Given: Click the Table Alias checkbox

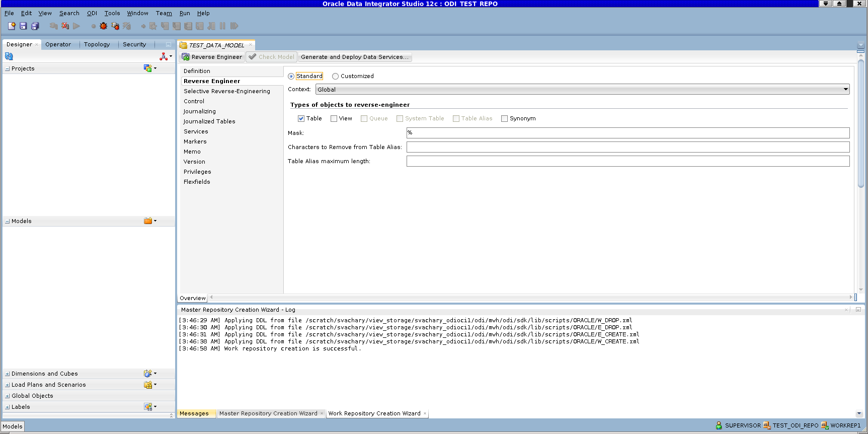Looking at the screenshot, I should (x=456, y=119).
